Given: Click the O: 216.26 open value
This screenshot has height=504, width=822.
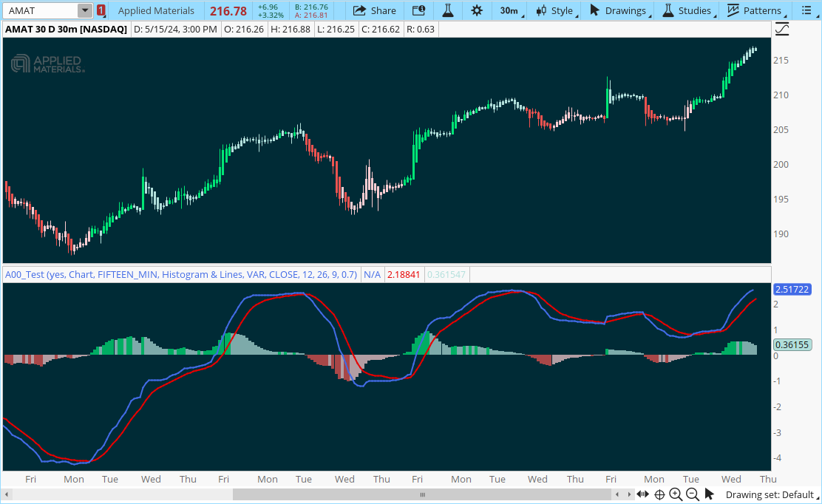Looking at the screenshot, I should tap(244, 30).
